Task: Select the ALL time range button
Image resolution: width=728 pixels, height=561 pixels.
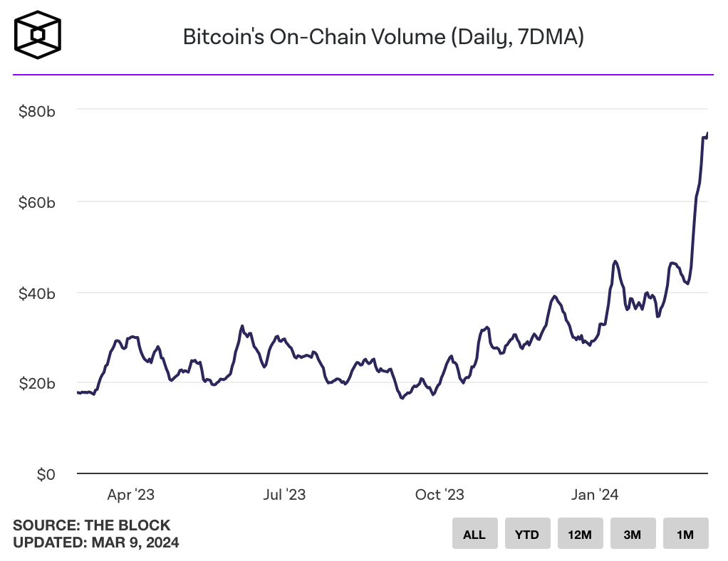Action: (474, 534)
